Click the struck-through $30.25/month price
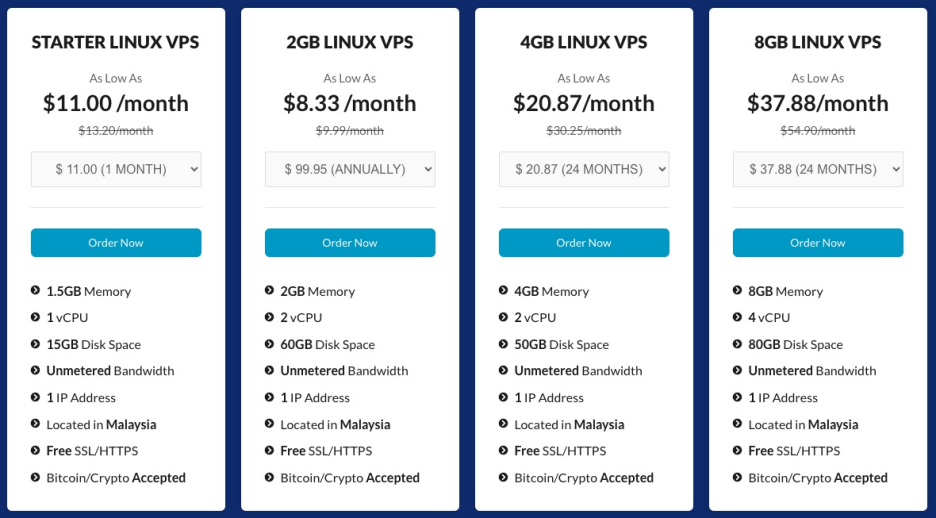This screenshot has height=518, width=936. (584, 131)
